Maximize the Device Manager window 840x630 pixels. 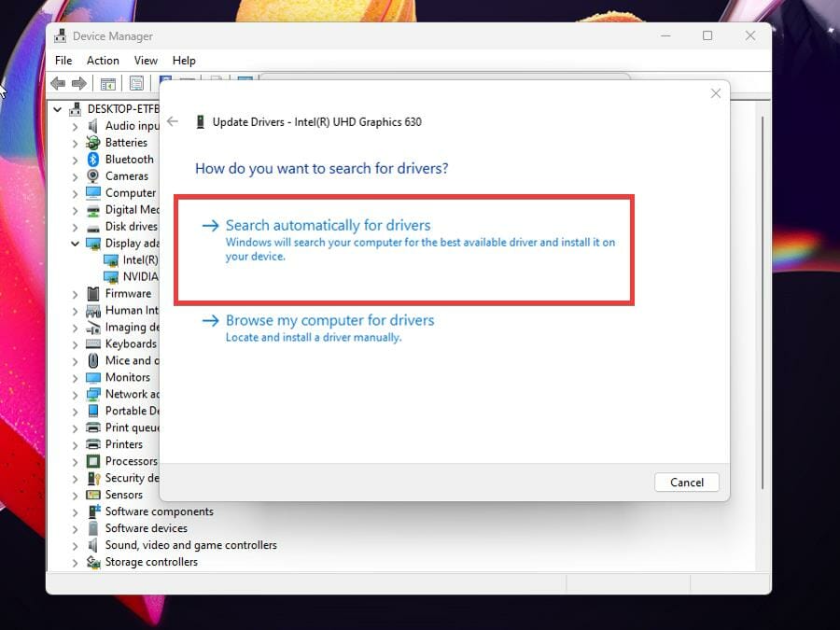click(x=707, y=35)
